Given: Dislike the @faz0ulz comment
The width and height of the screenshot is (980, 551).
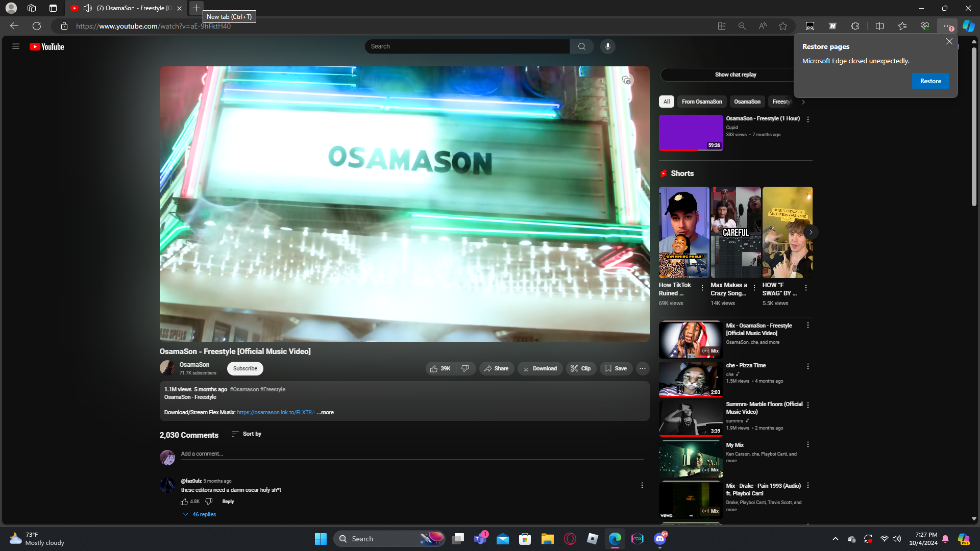Looking at the screenshot, I should 209,502.
